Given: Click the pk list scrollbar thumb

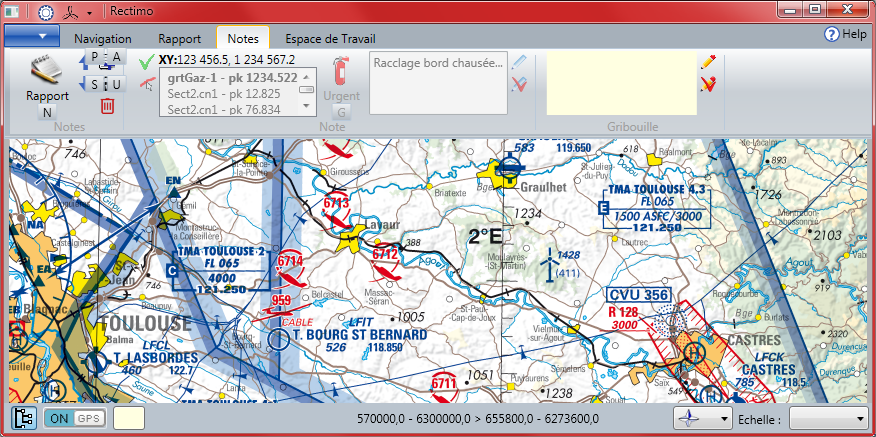Looking at the screenshot, I should pyautogui.click(x=306, y=89).
